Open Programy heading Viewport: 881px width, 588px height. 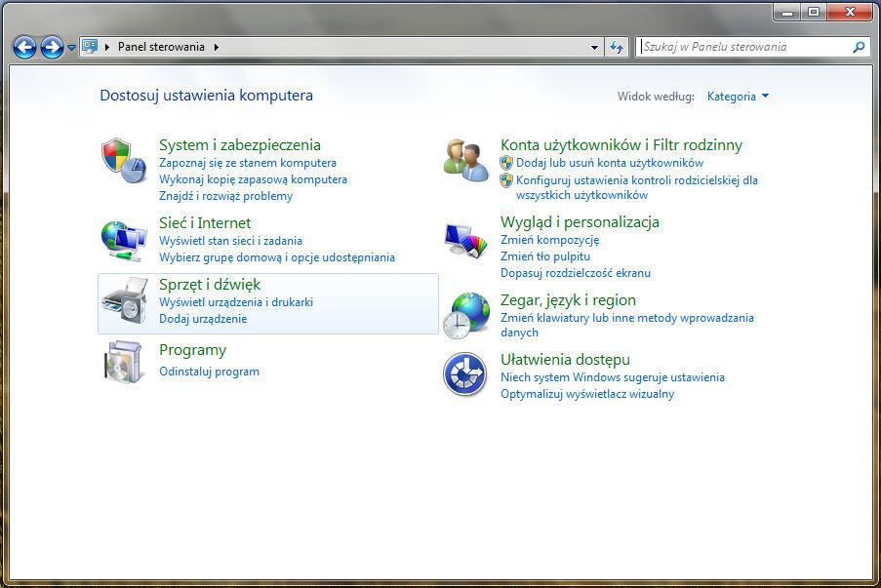pos(193,350)
